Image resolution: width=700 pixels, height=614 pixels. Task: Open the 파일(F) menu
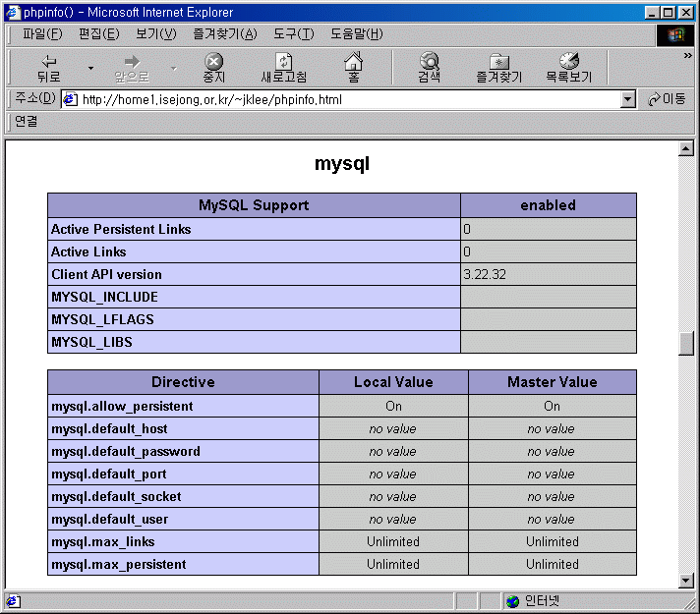coord(41,34)
